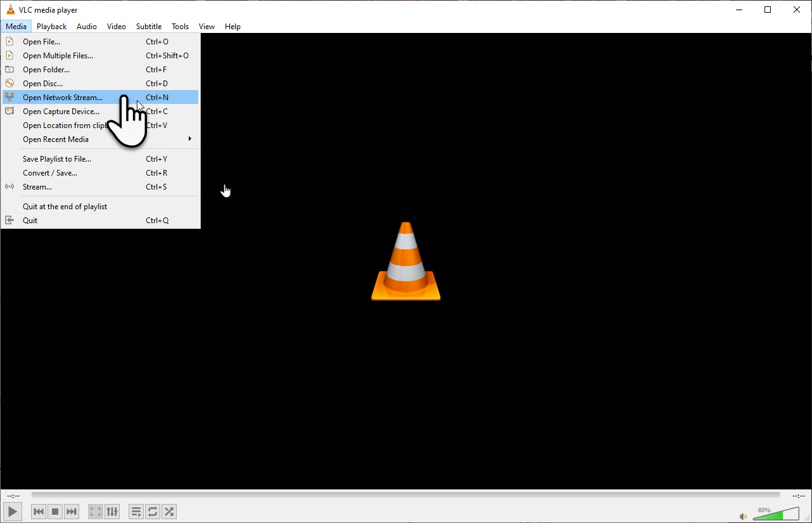Start playback with the Play button
Viewport: 812px width, 523px height.
[x=13, y=511]
